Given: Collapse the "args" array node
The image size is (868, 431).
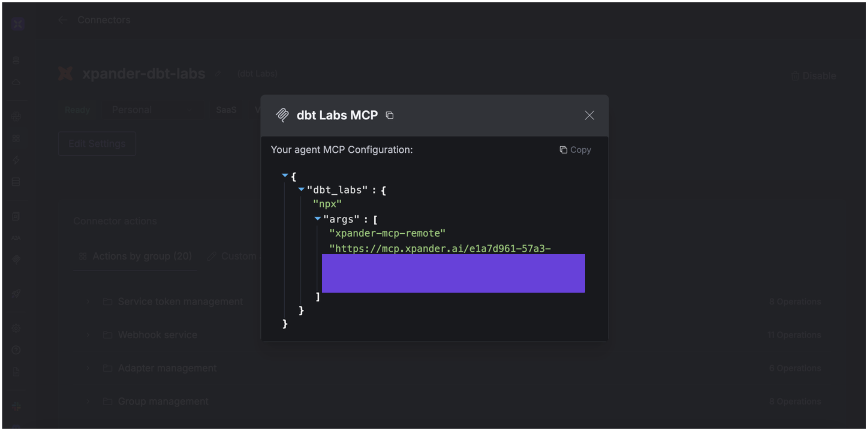Looking at the screenshot, I should (x=318, y=219).
